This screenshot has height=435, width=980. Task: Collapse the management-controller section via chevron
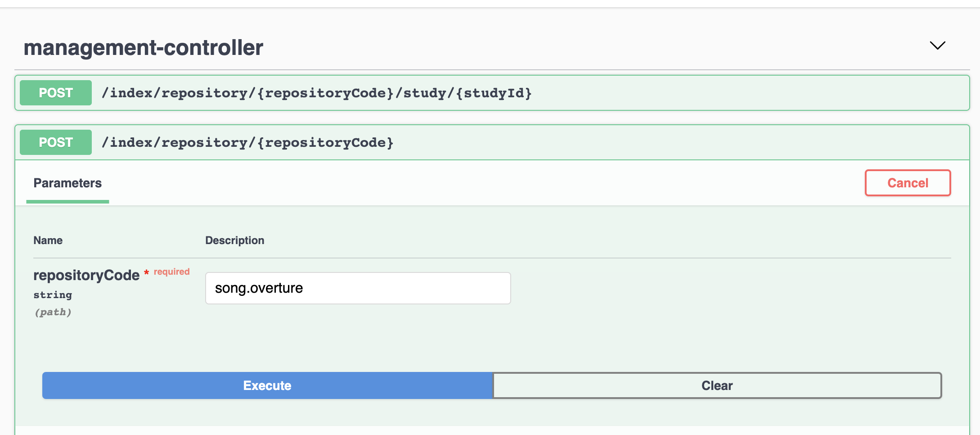coord(937,45)
